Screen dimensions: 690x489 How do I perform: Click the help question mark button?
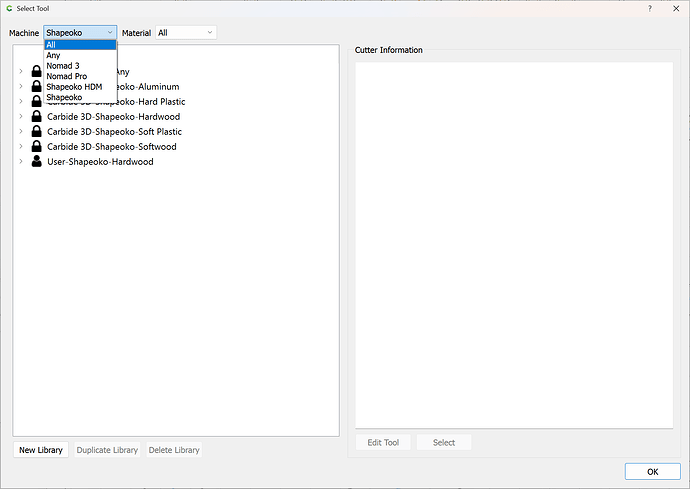[650, 8]
